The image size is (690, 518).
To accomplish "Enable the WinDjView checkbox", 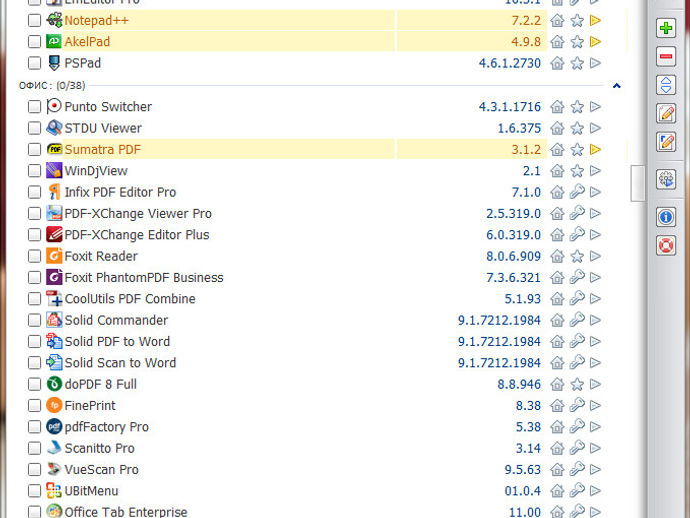I will tap(34, 171).
